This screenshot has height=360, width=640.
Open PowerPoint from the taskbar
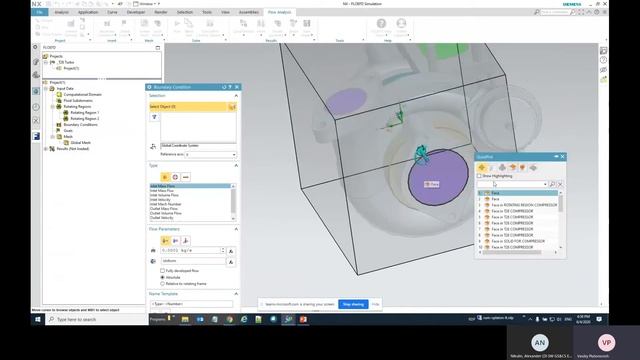[x=303, y=320]
